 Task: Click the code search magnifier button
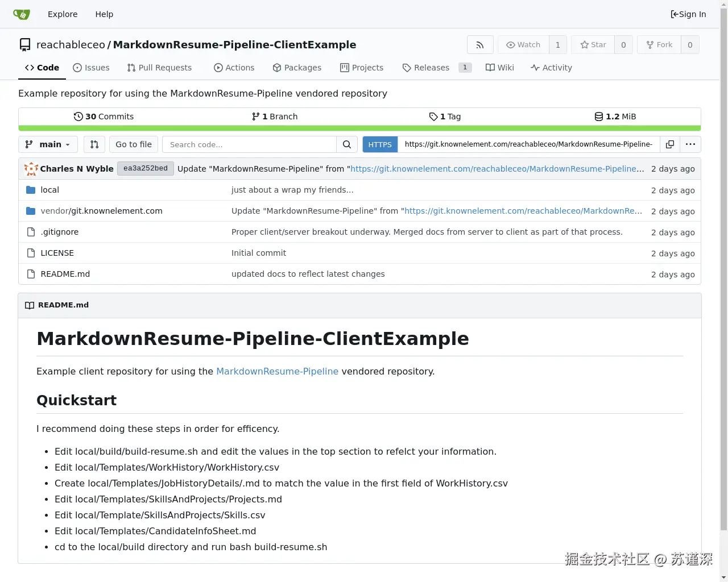tap(346, 144)
